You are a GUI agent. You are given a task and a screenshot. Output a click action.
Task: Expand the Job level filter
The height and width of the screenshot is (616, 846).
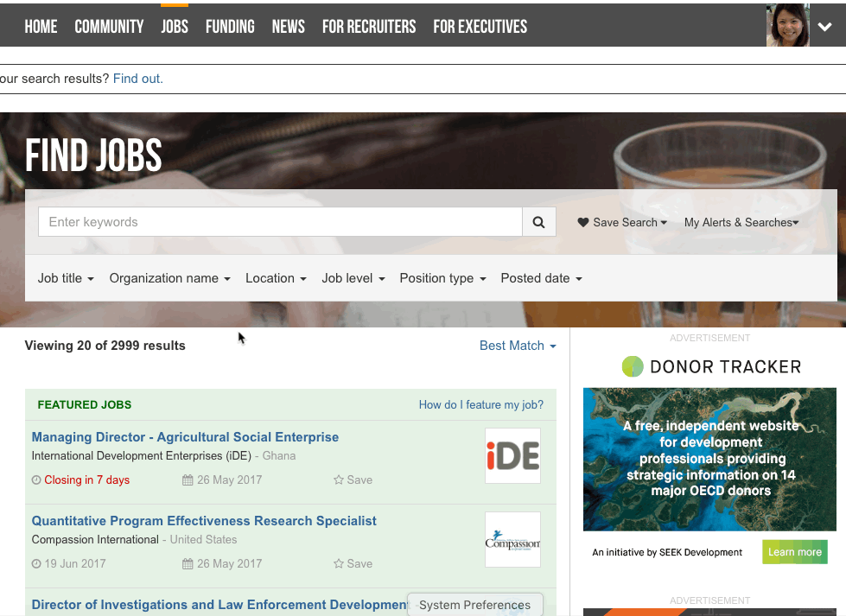(353, 278)
